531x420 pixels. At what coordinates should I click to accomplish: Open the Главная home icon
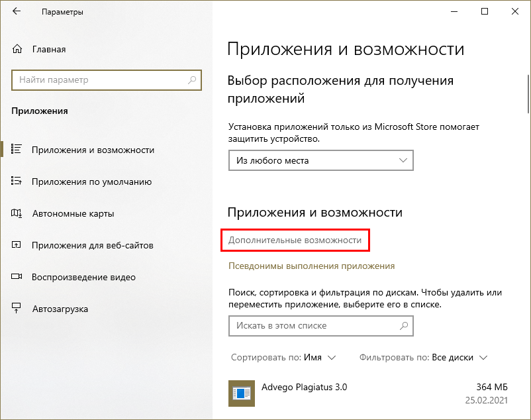pyautogui.click(x=17, y=49)
